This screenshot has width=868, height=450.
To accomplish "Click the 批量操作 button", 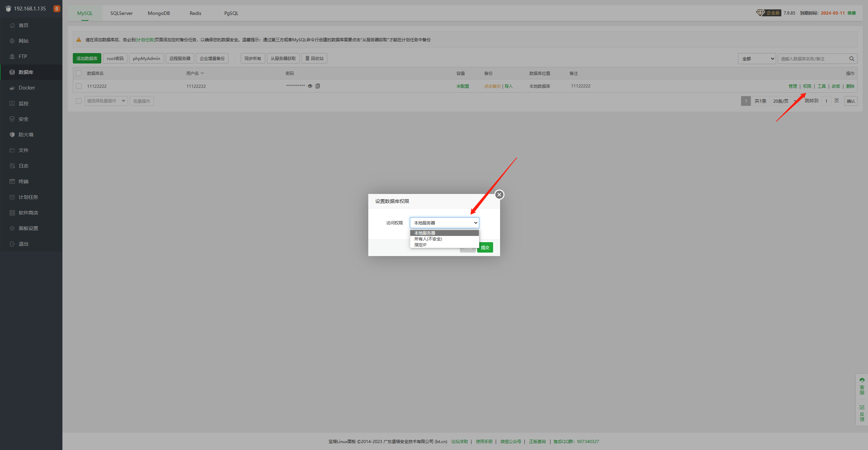I will [142, 101].
